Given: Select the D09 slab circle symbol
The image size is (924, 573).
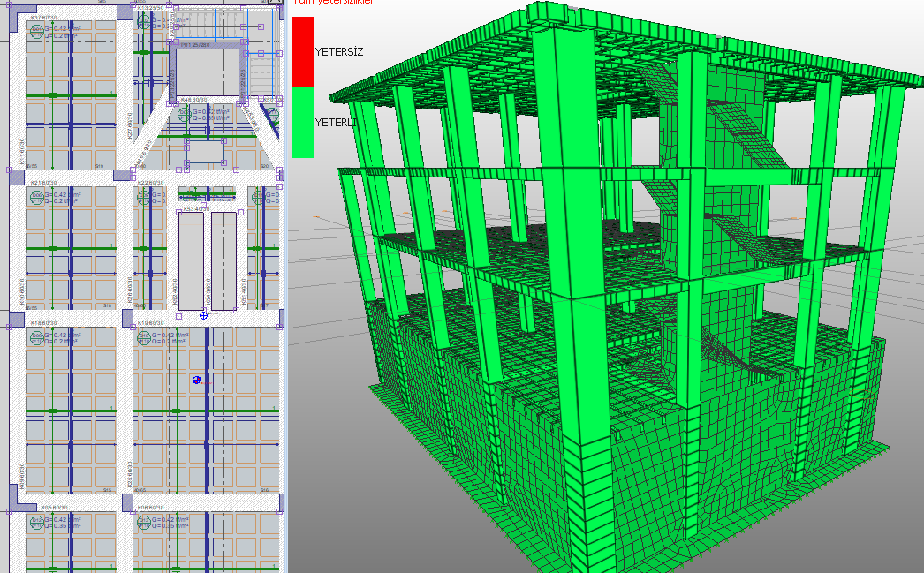Looking at the screenshot, I should [37, 336].
